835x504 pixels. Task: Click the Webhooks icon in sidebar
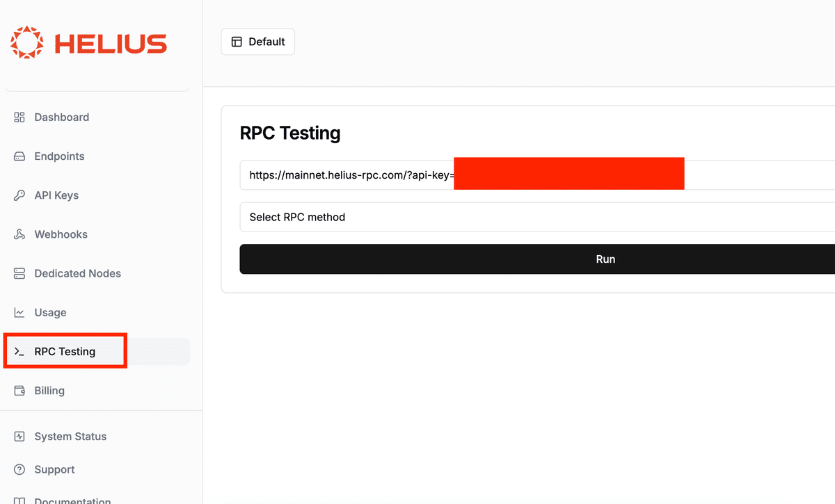[x=19, y=234]
